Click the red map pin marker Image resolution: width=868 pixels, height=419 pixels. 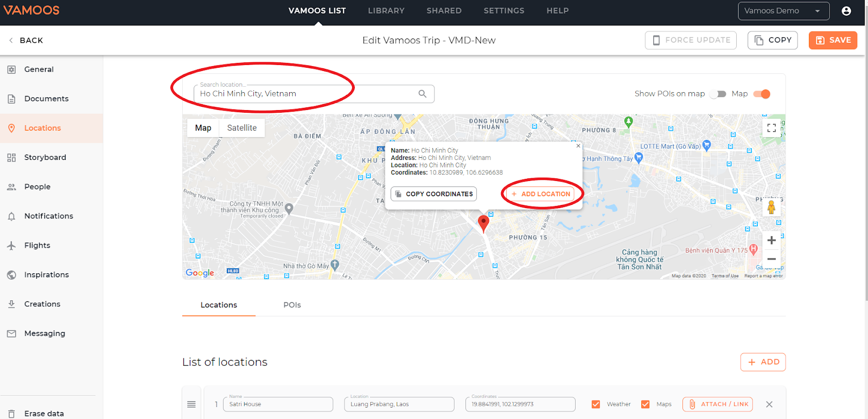[483, 223]
